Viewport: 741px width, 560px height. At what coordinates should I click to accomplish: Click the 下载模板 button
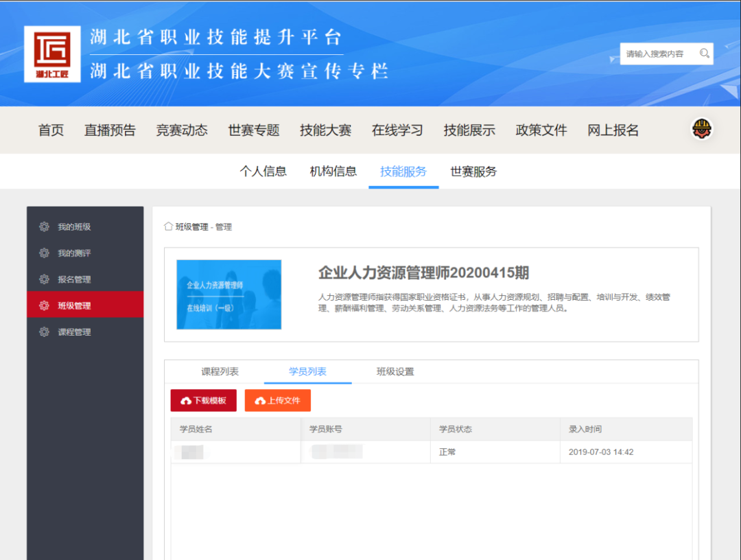point(203,400)
